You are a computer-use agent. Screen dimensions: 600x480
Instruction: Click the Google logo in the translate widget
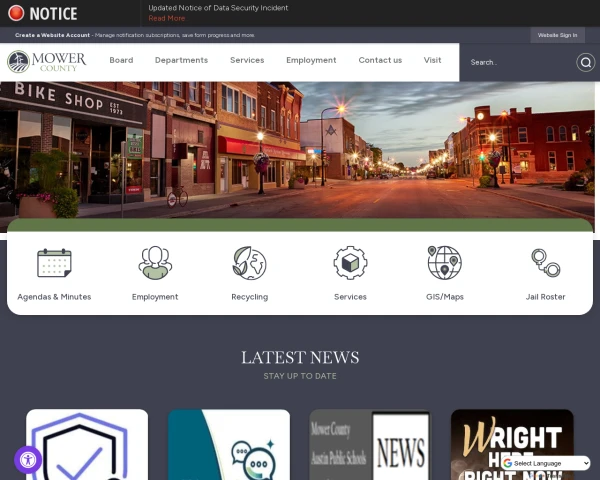tap(508, 464)
